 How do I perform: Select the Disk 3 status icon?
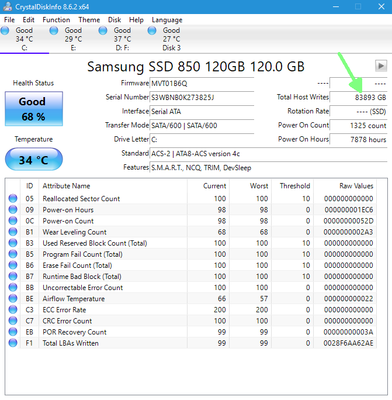pos(152,31)
